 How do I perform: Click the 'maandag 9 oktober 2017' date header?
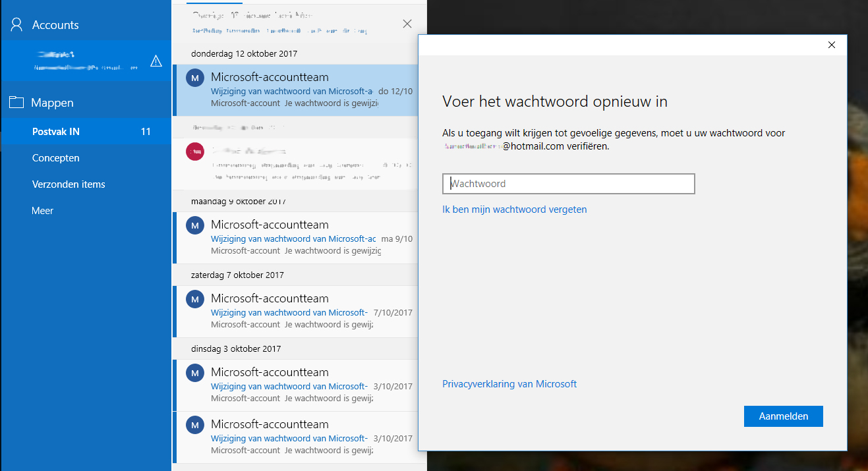click(x=239, y=201)
